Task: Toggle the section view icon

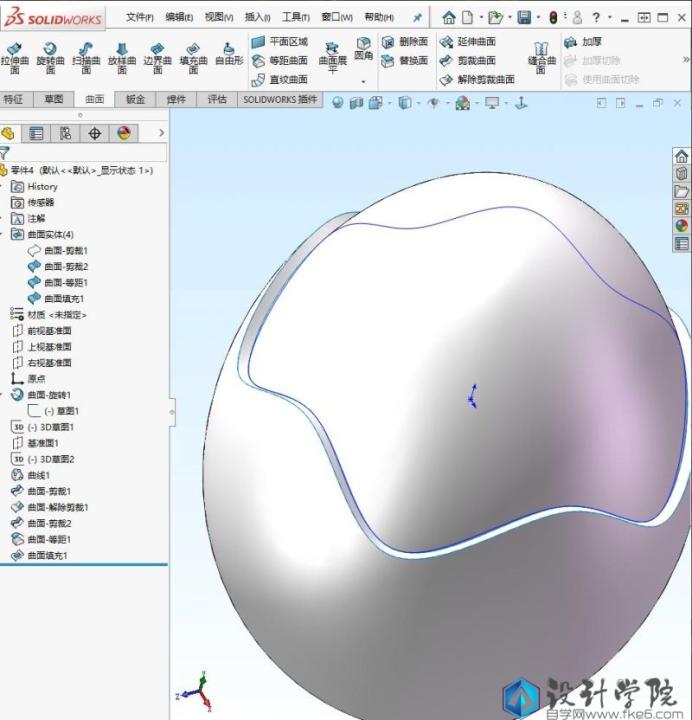Action: tap(357, 103)
